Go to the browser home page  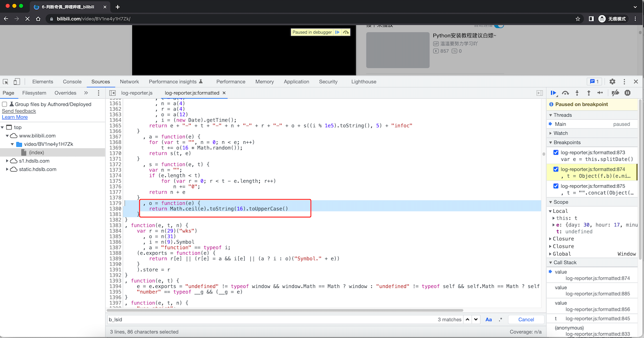click(39, 19)
